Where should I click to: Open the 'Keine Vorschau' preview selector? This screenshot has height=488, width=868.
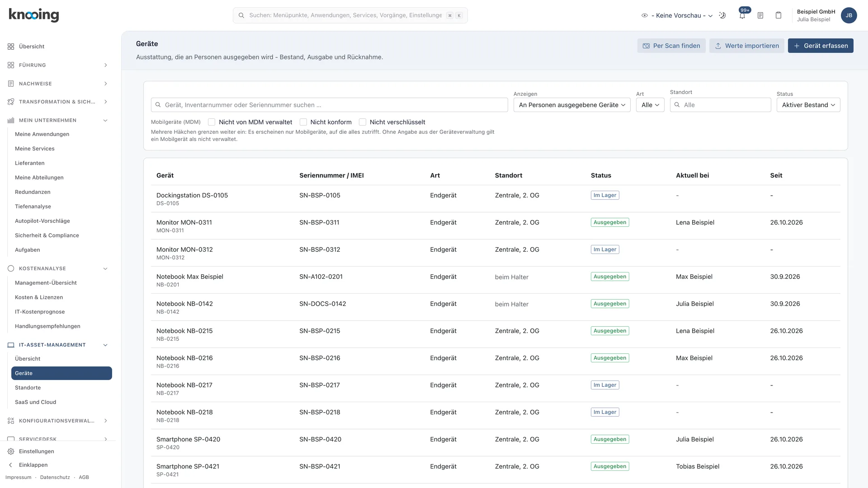[677, 15]
